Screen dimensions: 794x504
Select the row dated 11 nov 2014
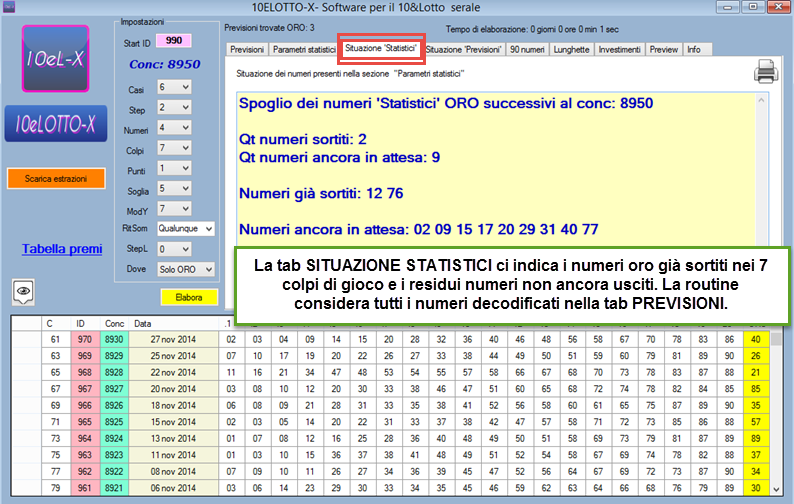[x=390, y=455]
